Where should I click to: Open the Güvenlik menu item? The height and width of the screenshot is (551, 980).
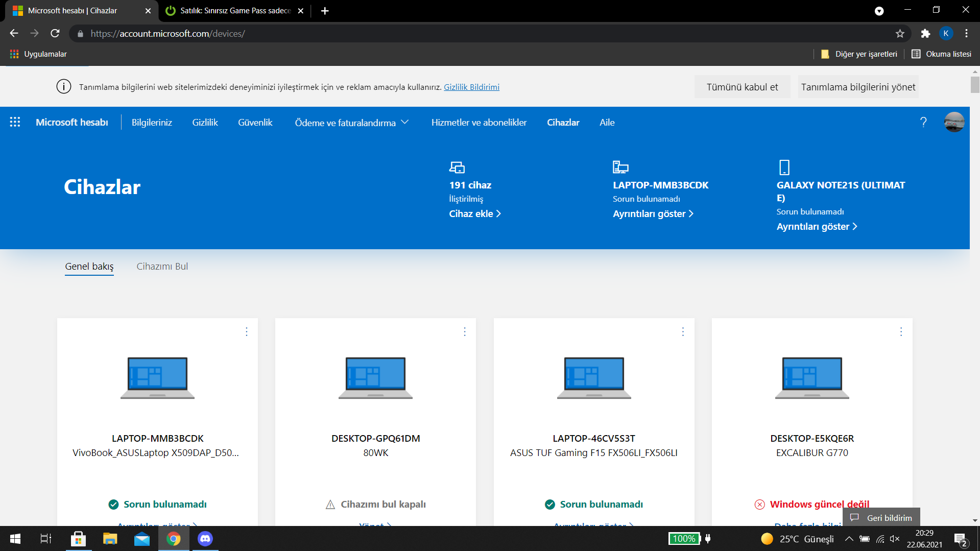coord(255,123)
